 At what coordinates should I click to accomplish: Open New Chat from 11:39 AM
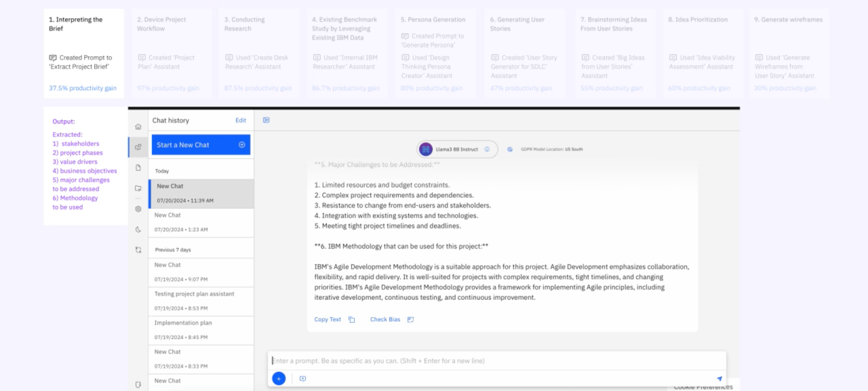[x=201, y=193]
